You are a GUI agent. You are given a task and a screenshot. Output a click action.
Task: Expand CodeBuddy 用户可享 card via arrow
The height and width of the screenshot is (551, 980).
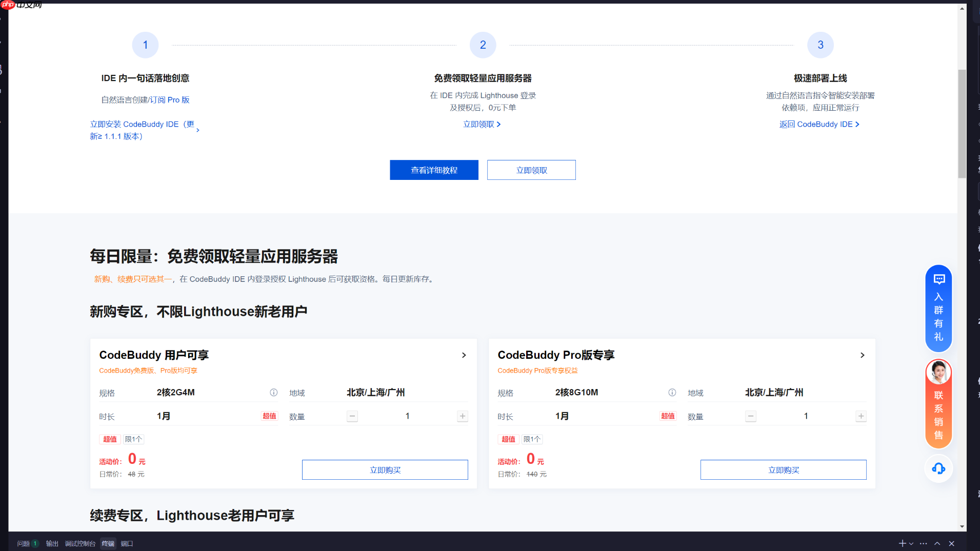point(464,355)
